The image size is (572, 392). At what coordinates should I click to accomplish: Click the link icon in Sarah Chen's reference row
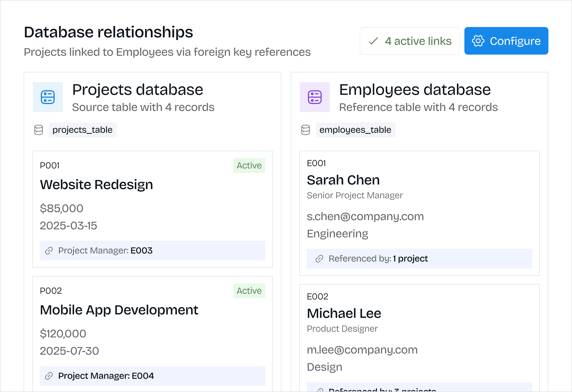[x=319, y=259]
